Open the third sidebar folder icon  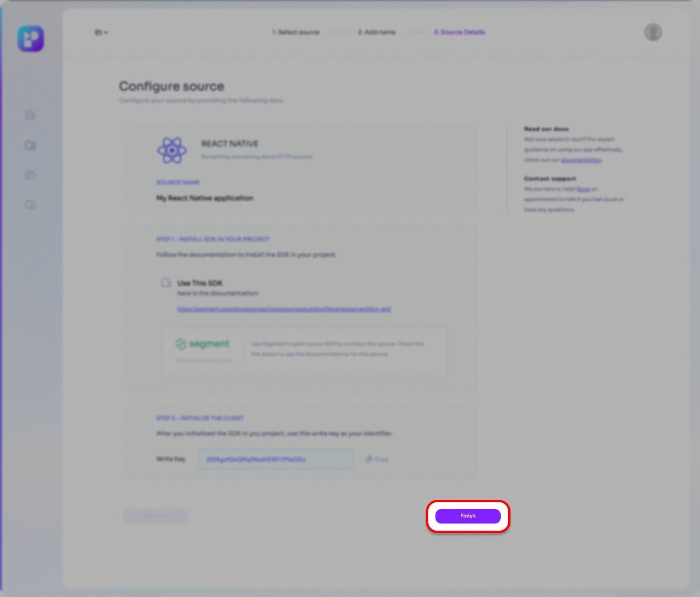pos(31,175)
